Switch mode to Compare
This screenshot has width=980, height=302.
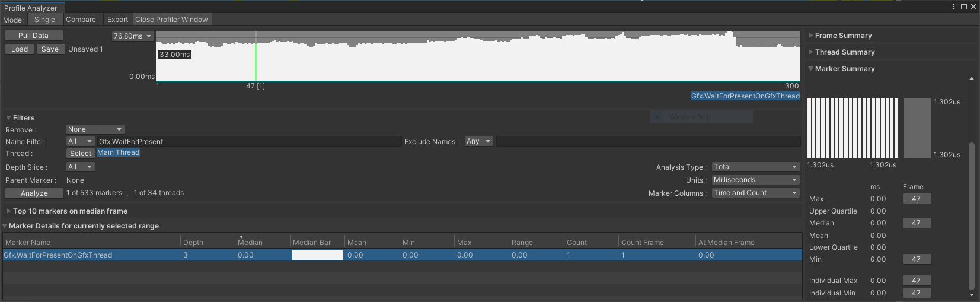[81, 20]
